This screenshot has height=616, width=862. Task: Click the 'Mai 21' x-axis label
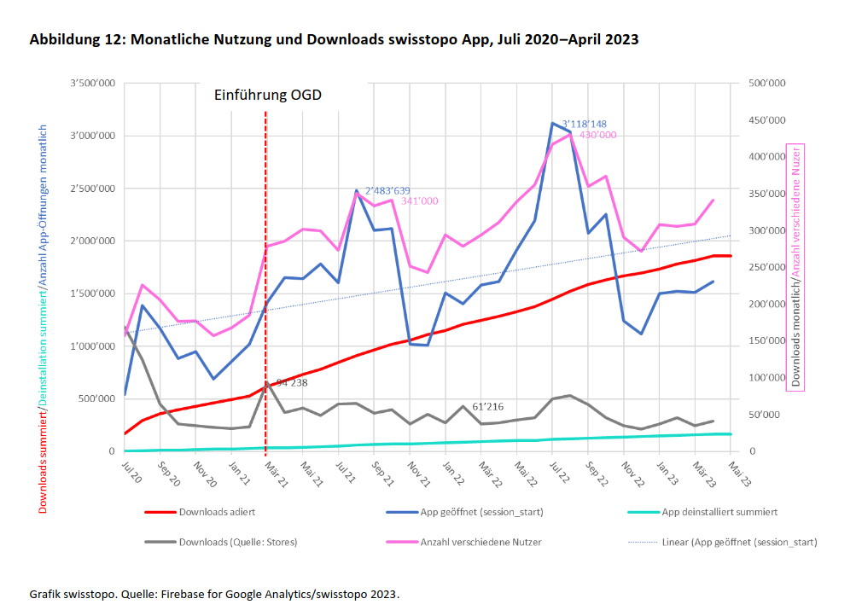pyautogui.click(x=312, y=474)
